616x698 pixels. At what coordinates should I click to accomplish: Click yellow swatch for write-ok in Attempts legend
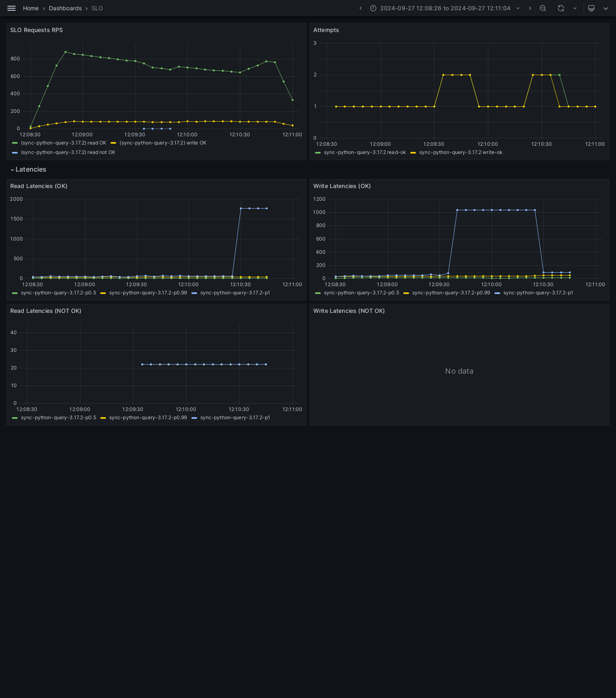point(413,152)
